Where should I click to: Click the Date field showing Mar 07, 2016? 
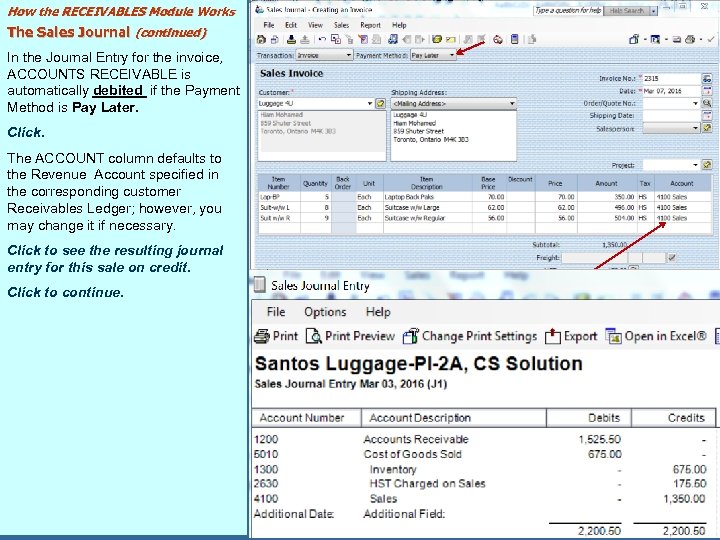[671, 91]
